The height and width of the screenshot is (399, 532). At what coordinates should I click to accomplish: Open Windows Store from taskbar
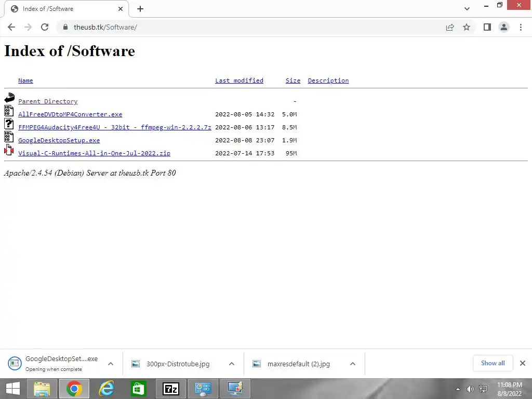(x=138, y=389)
